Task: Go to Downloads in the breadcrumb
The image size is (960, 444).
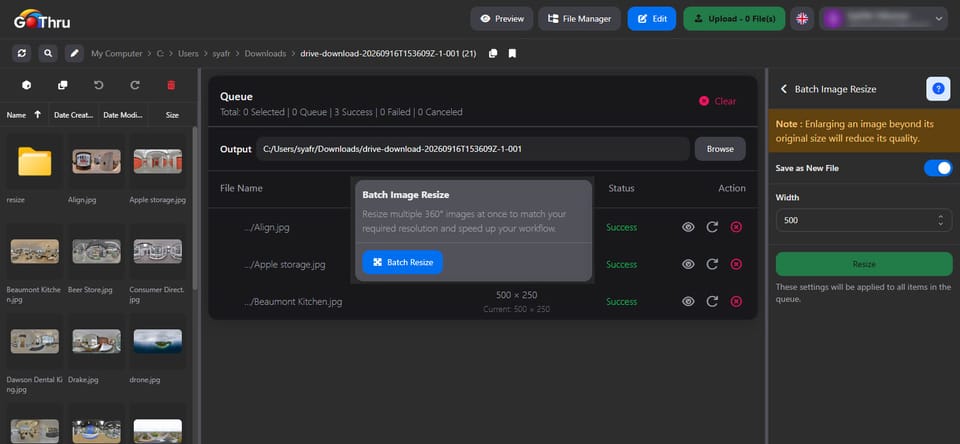Action: [x=265, y=54]
